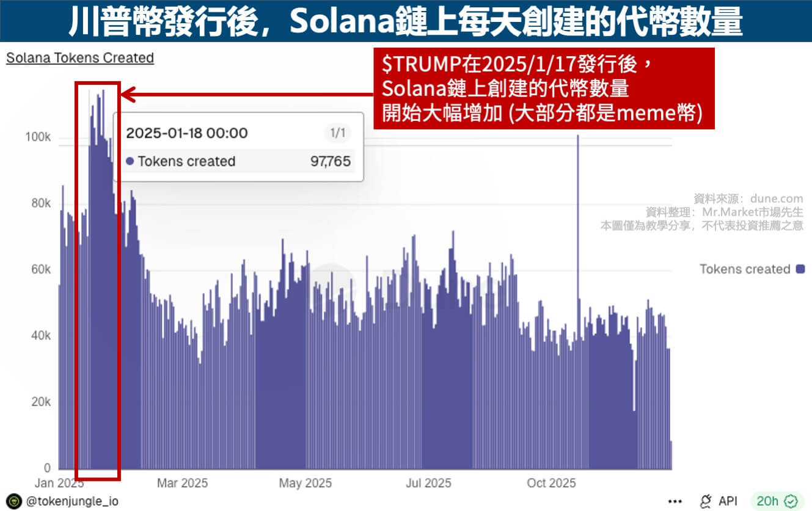Select the May 2025 axis label
This screenshot has width=812, height=511.
click(x=305, y=483)
